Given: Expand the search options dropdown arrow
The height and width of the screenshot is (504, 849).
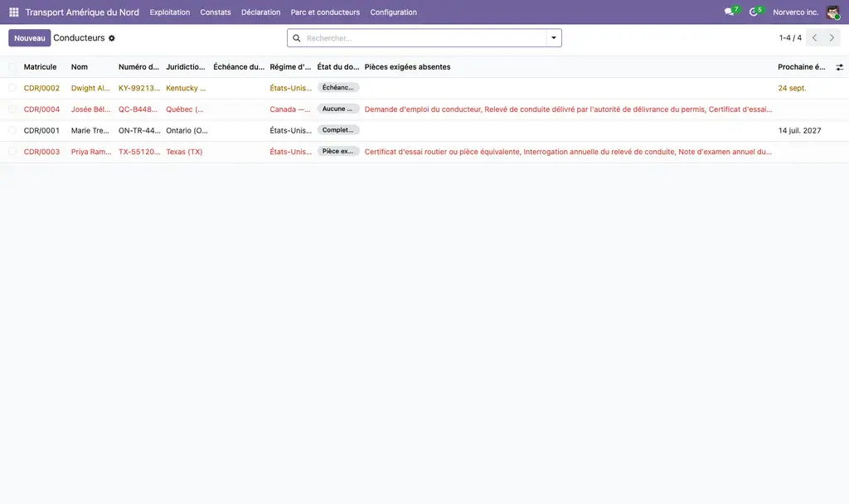Looking at the screenshot, I should (554, 38).
